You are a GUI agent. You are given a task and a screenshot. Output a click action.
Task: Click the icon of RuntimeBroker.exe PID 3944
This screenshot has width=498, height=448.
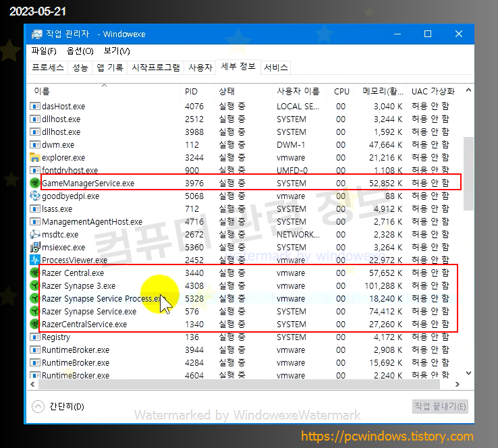coord(34,350)
